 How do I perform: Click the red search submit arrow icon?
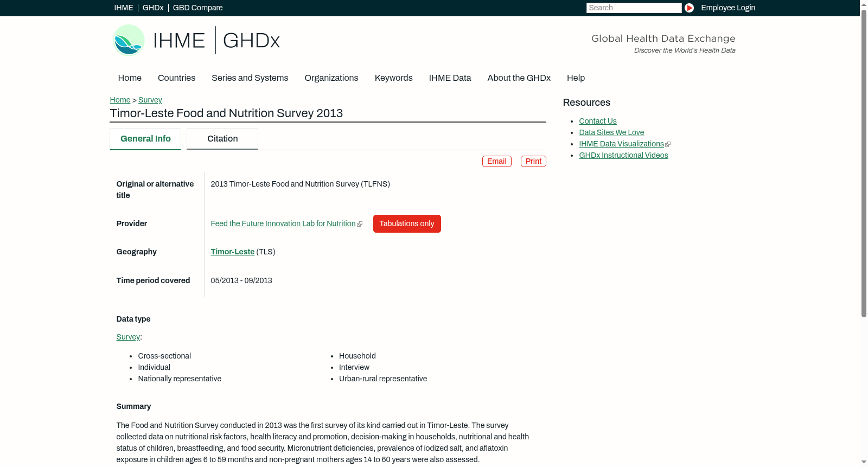pyautogui.click(x=689, y=8)
